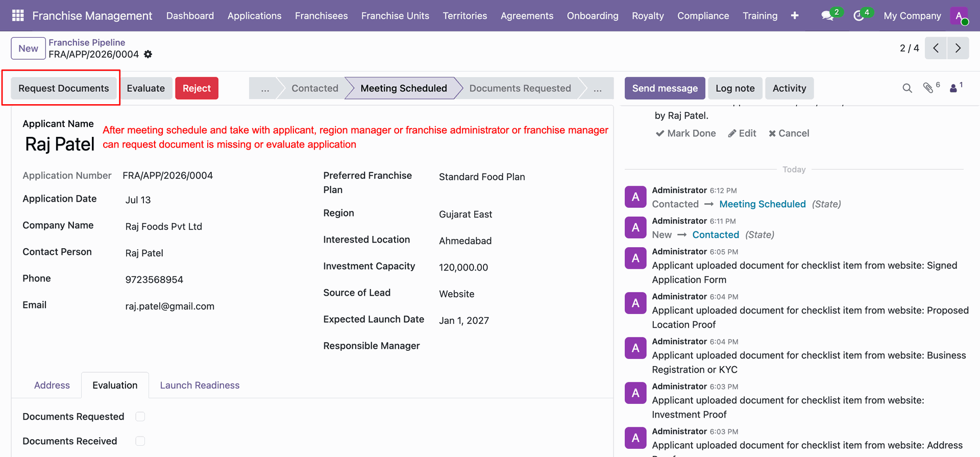
Task: Select the Contacted stage
Action: 314,88
